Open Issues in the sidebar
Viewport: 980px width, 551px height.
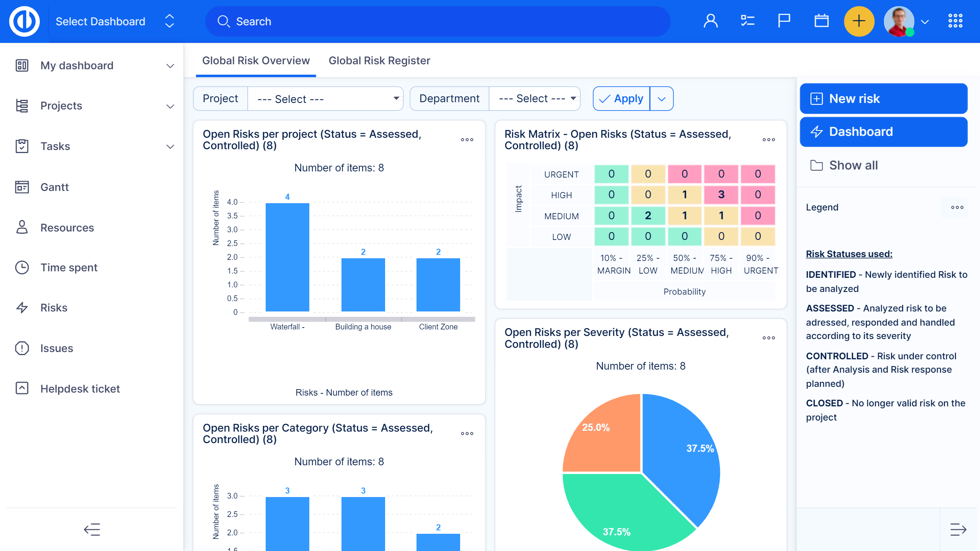pyautogui.click(x=56, y=348)
